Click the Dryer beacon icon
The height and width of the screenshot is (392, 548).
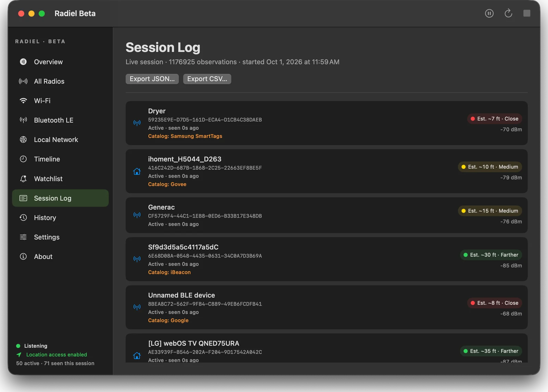click(x=137, y=123)
